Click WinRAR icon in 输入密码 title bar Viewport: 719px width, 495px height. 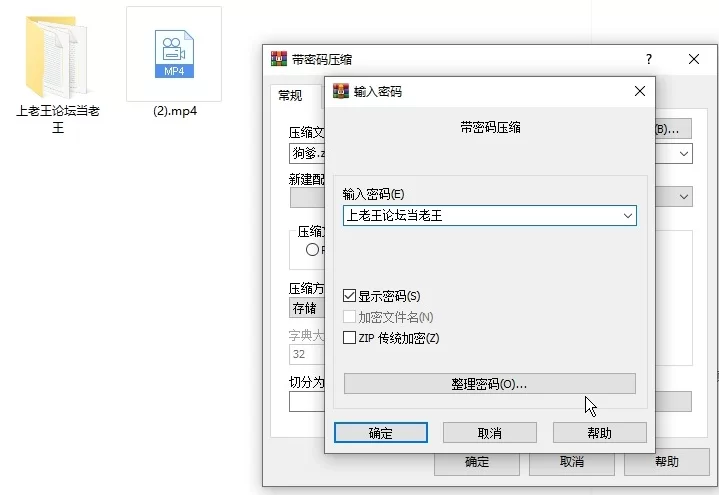click(x=341, y=91)
